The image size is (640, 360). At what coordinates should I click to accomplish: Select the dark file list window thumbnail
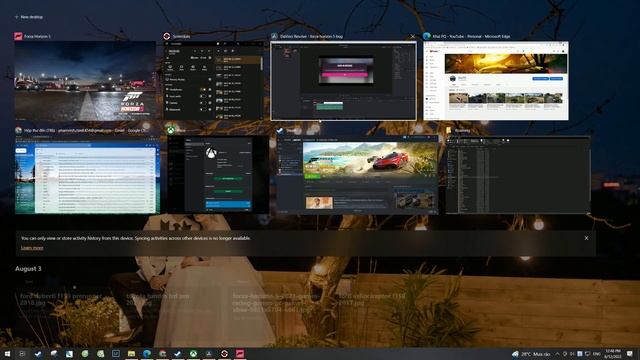[518, 175]
